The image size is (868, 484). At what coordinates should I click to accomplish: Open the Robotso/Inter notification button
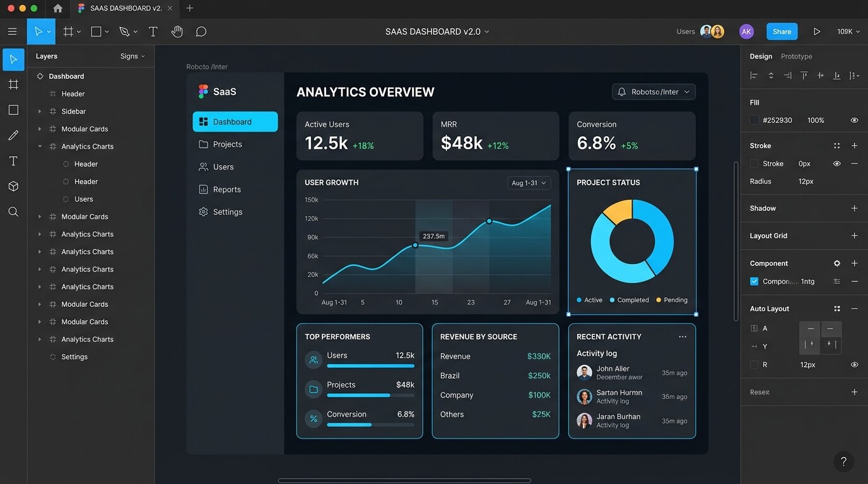pos(654,92)
